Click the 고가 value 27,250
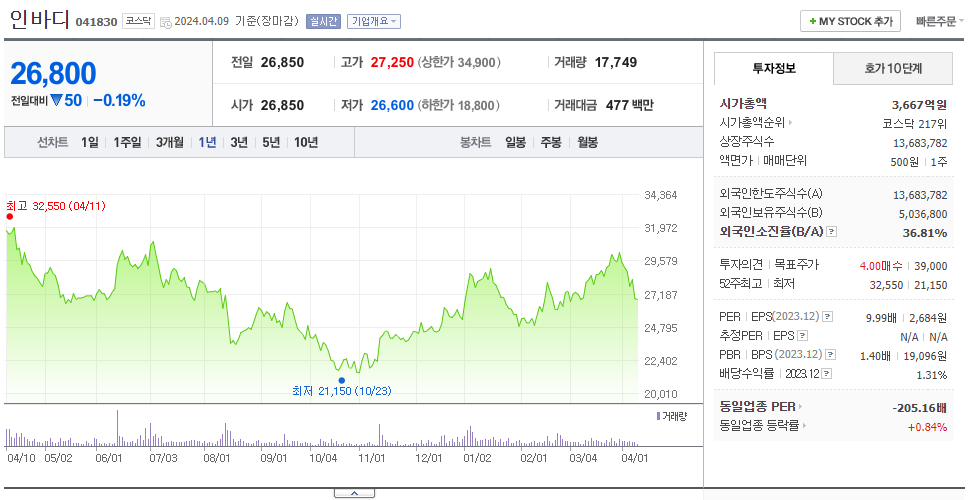The width and height of the screenshot is (968, 500). [392, 62]
